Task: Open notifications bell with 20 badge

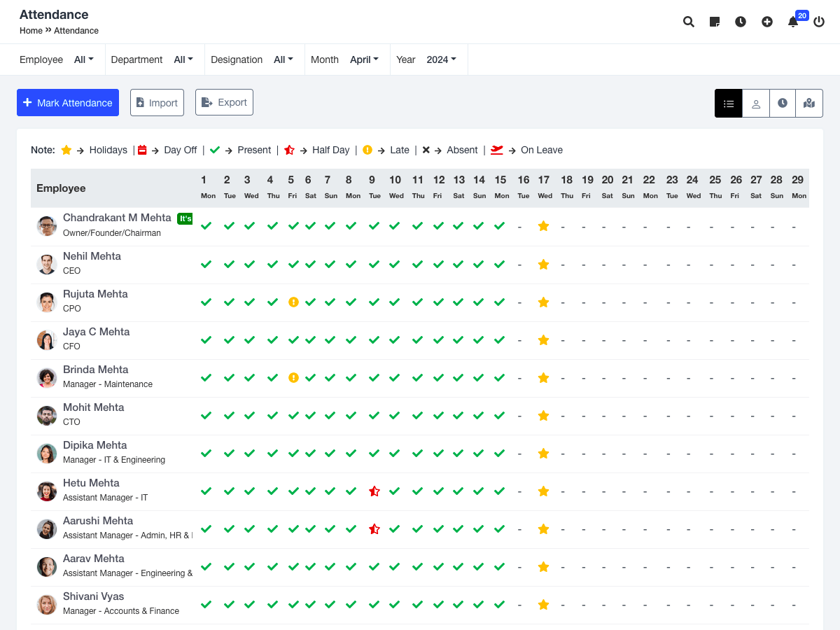Action: click(x=793, y=22)
